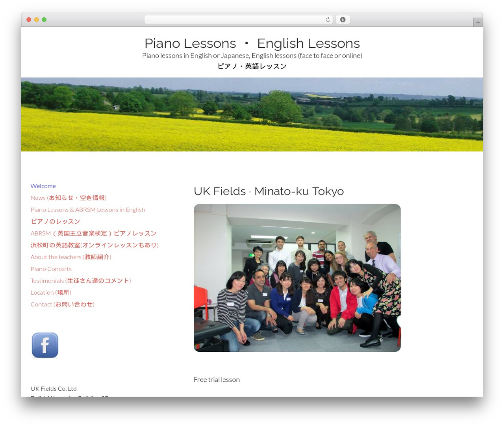504x427 pixels.
Task: Close the browser window with red button
Action: pos(29,20)
